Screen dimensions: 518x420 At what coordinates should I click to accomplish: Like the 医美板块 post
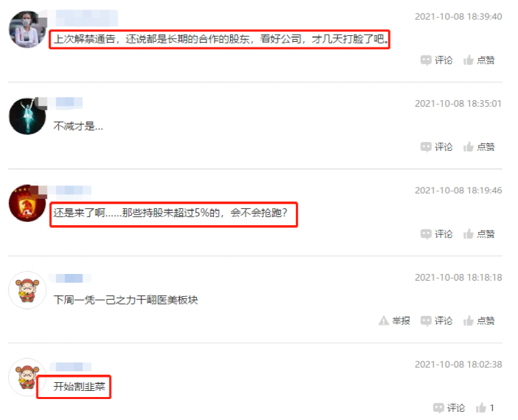click(x=479, y=321)
